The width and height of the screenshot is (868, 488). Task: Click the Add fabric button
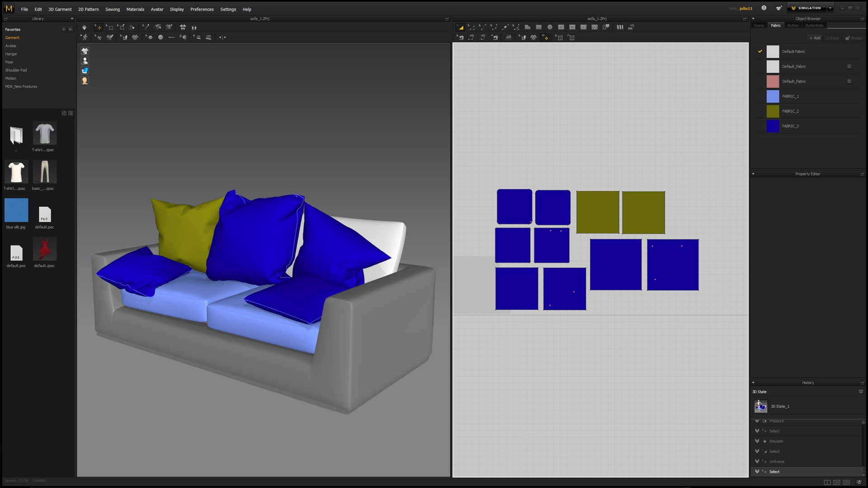[815, 38]
